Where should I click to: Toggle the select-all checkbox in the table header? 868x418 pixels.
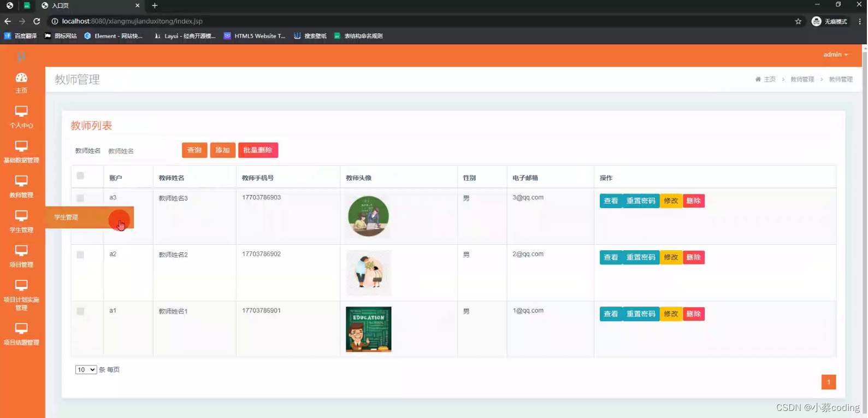80,176
